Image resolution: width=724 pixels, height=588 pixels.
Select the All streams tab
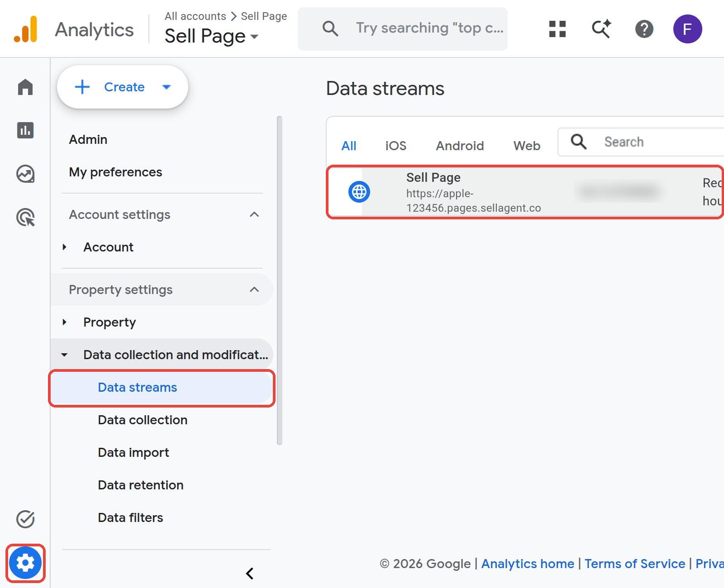point(349,146)
